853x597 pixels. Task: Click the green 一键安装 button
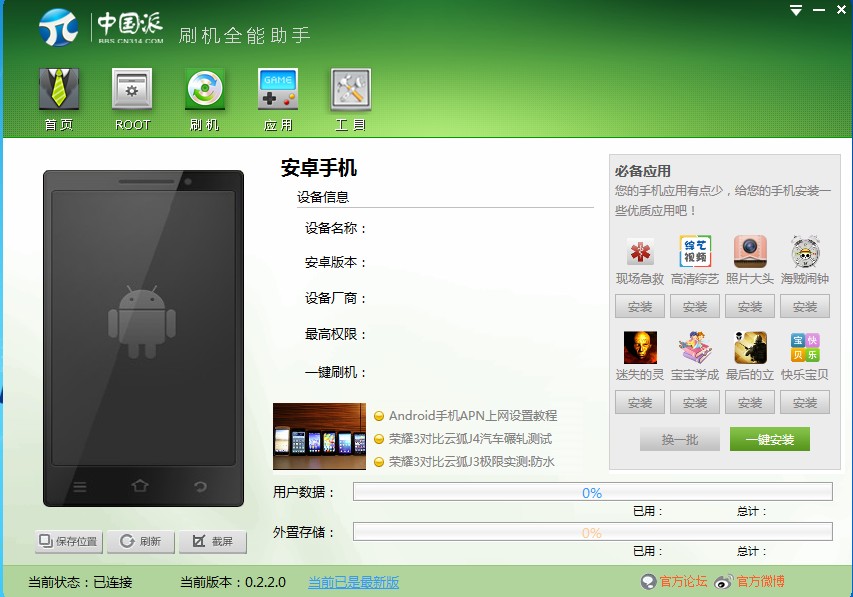770,439
